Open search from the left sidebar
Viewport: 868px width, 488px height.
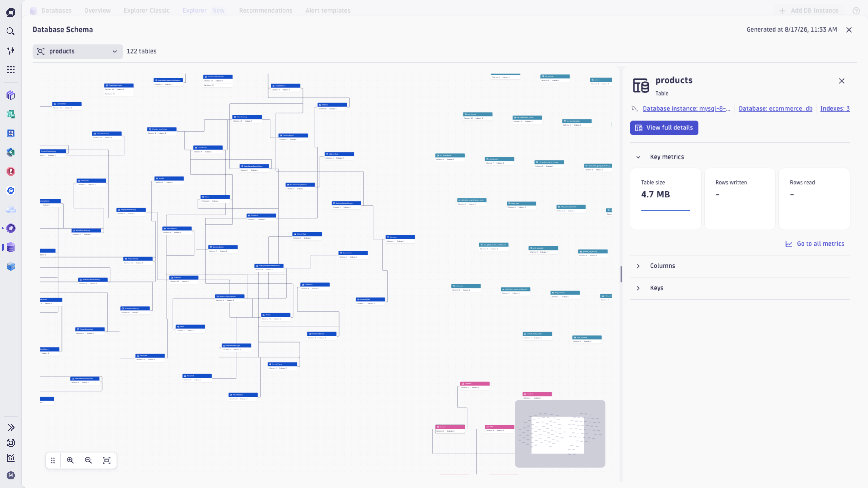tap(11, 32)
